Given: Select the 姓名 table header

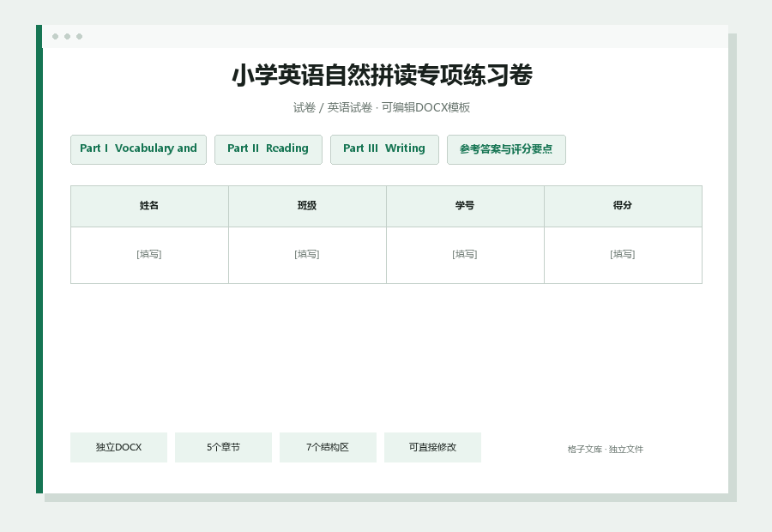Looking at the screenshot, I should 149,206.
